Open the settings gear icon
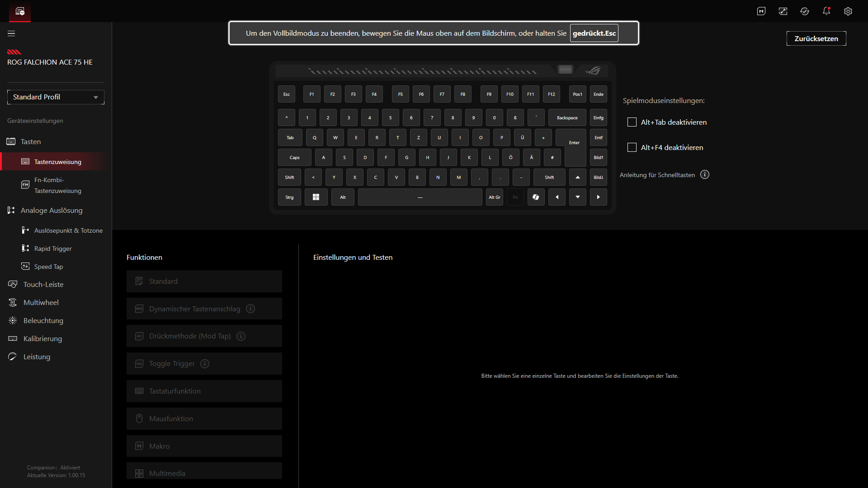The height and width of the screenshot is (488, 868). click(x=848, y=11)
